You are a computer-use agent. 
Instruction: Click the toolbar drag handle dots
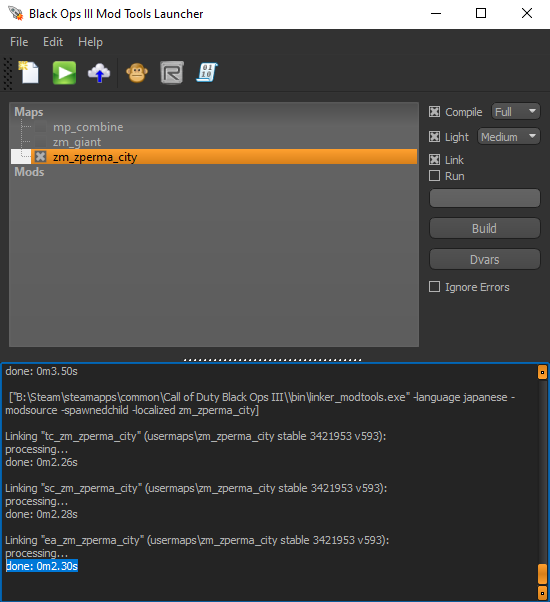pyautogui.click(x=8, y=74)
